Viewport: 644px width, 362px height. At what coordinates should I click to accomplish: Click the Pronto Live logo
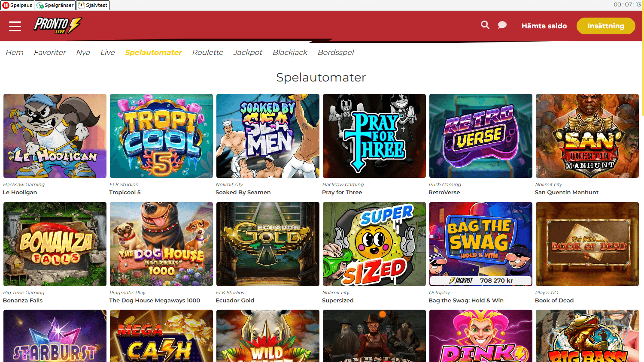[x=58, y=26]
